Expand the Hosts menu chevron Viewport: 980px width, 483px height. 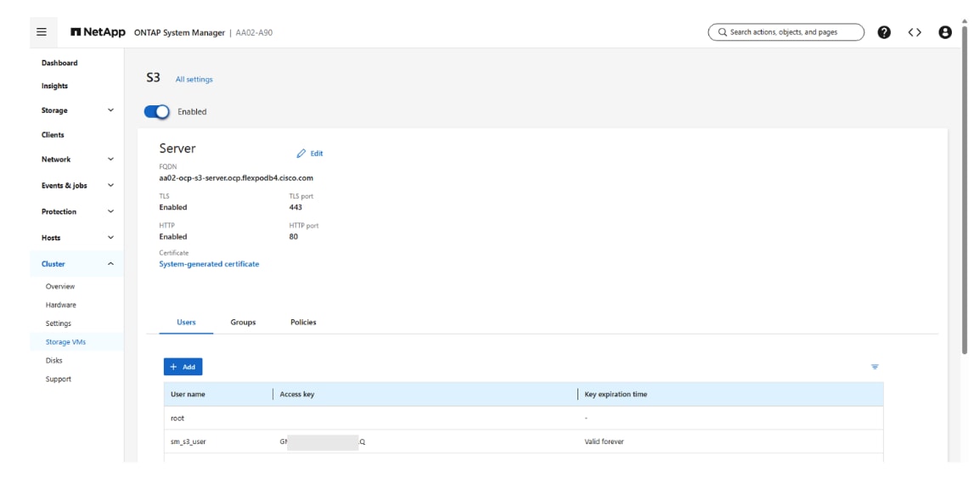(110, 238)
